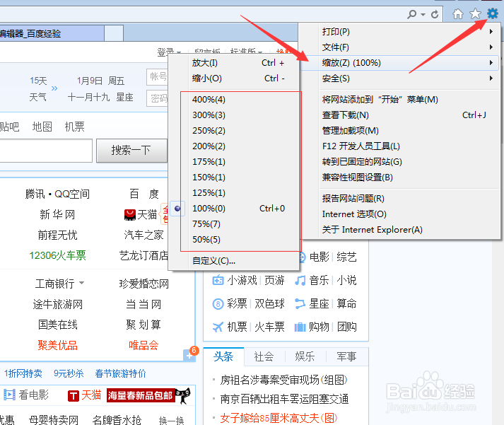The height and width of the screenshot is (425, 504).
Task: Click the plus icon with badge 6
Action: coord(189,356)
